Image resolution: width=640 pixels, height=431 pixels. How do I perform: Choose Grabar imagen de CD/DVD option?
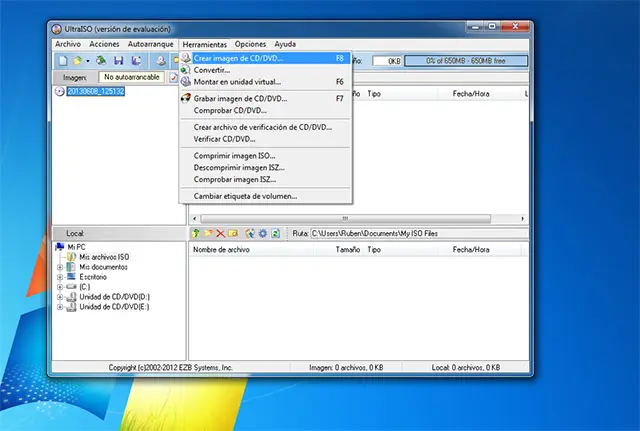click(239, 99)
